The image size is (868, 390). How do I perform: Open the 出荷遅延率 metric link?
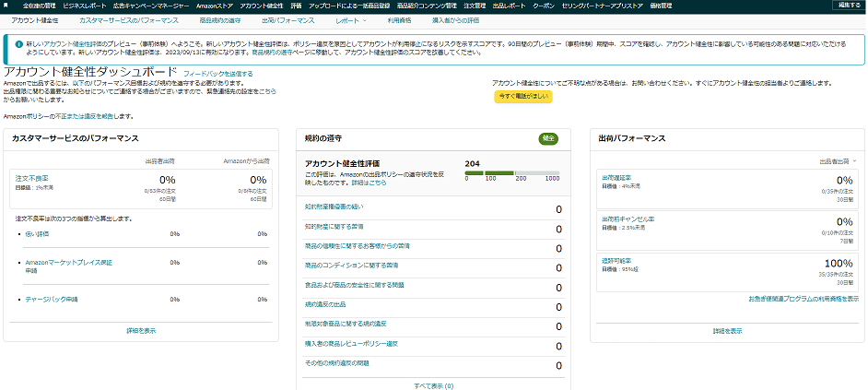click(x=616, y=178)
